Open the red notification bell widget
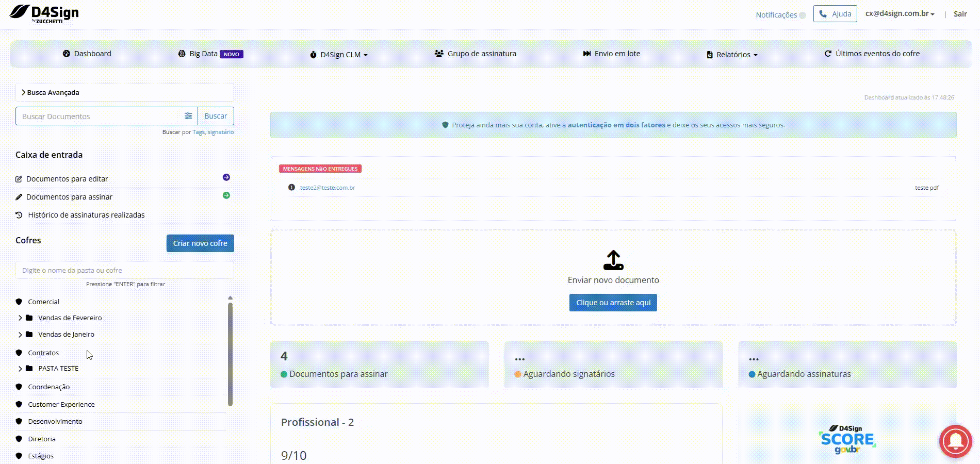Screen dimensions: 980x464 955,441
